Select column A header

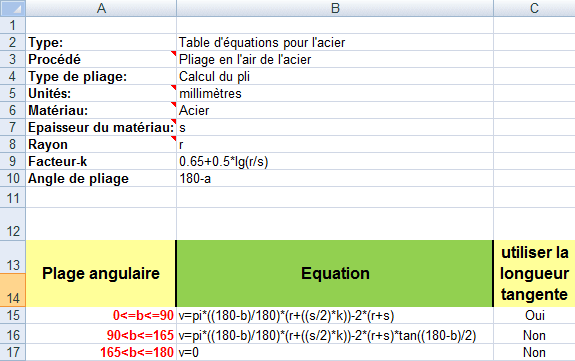(101, 8)
